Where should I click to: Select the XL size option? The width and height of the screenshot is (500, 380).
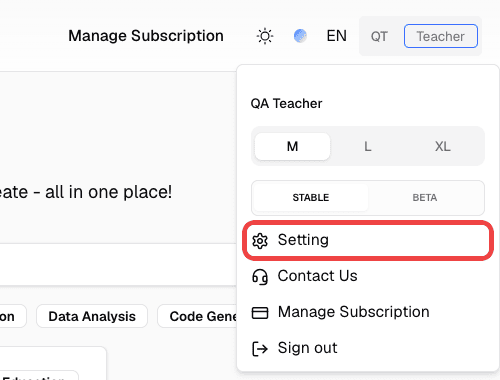point(443,146)
